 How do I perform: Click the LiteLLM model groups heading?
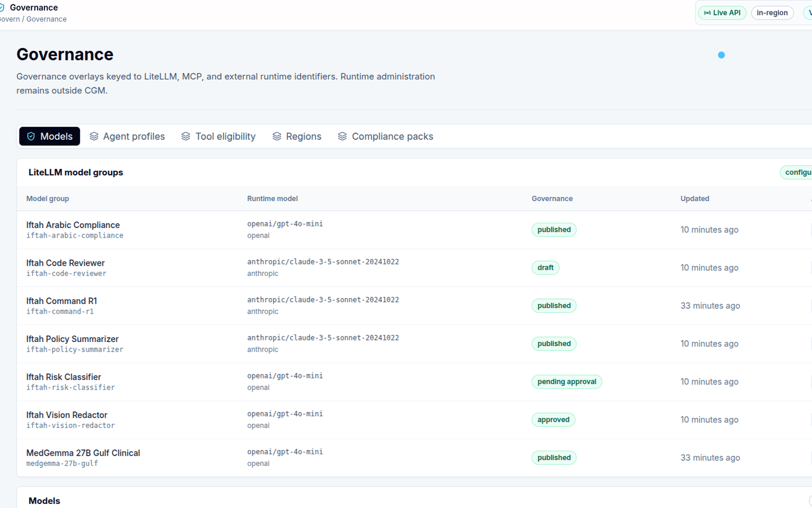[76, 172]
